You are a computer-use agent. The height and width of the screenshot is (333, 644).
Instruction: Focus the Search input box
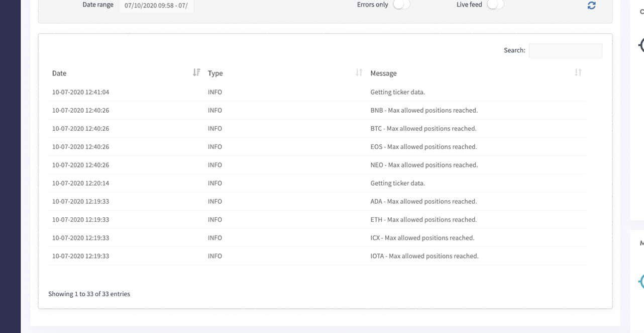point(565,50)
